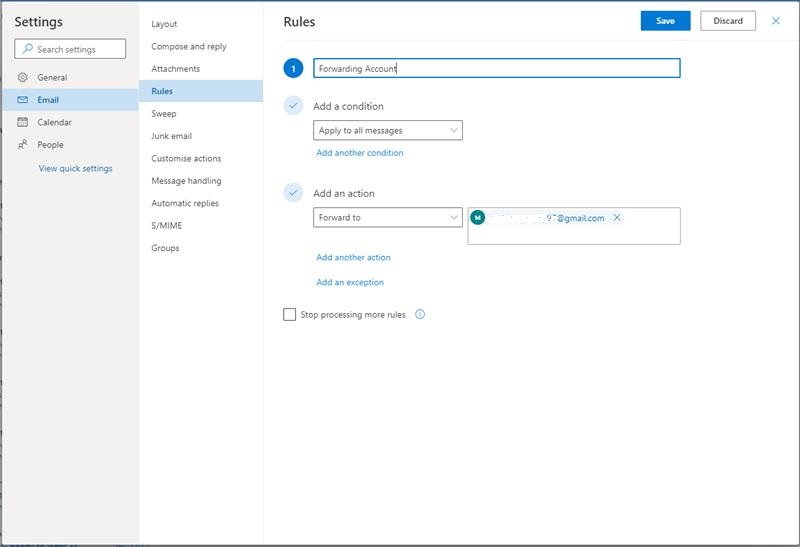Screen dimensions: 800x547
Task: Click Add another action link
Action: pyautogui.click(x=353, y=257)
